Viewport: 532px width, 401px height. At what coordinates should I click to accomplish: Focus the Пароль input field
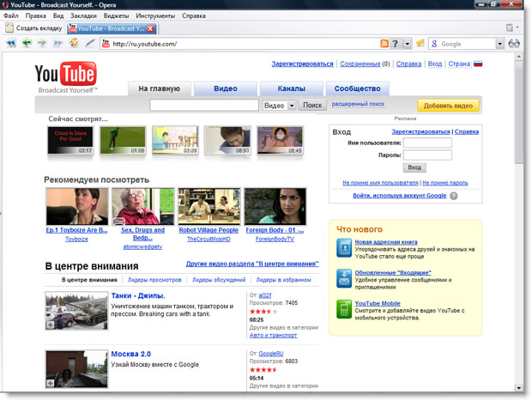pyautogui.click(x=427, y=155)
